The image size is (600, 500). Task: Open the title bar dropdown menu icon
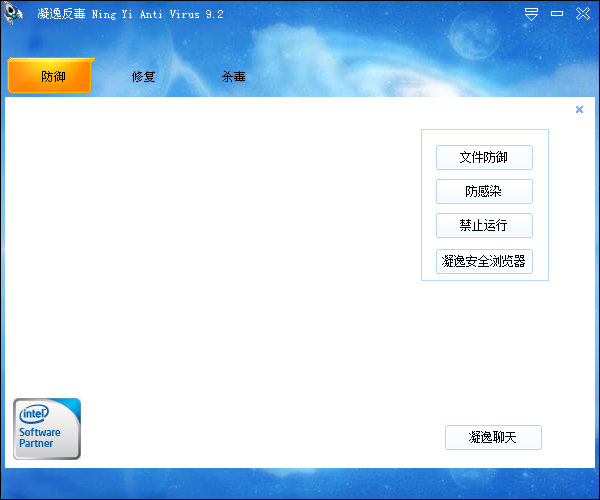point(531,14)
